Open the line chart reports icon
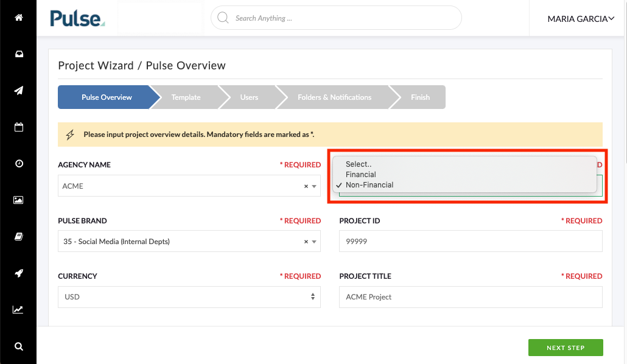 (x=18, y=310)
